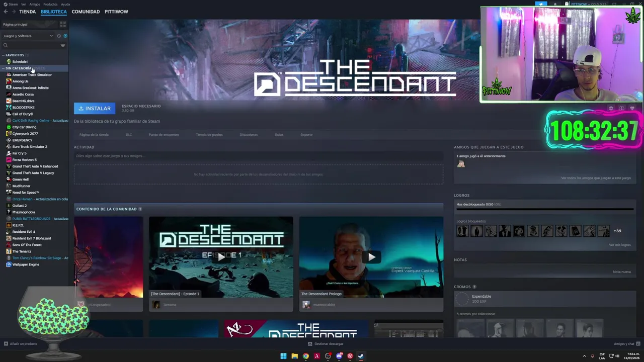
Task: Click the recent activity clock filter
Action: [59, 36]
